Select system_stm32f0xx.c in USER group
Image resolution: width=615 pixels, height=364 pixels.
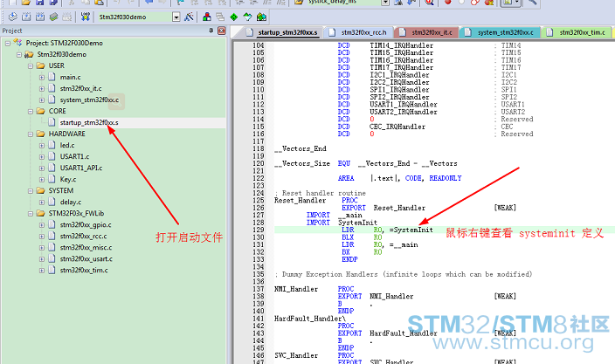(x=89, y=100)
